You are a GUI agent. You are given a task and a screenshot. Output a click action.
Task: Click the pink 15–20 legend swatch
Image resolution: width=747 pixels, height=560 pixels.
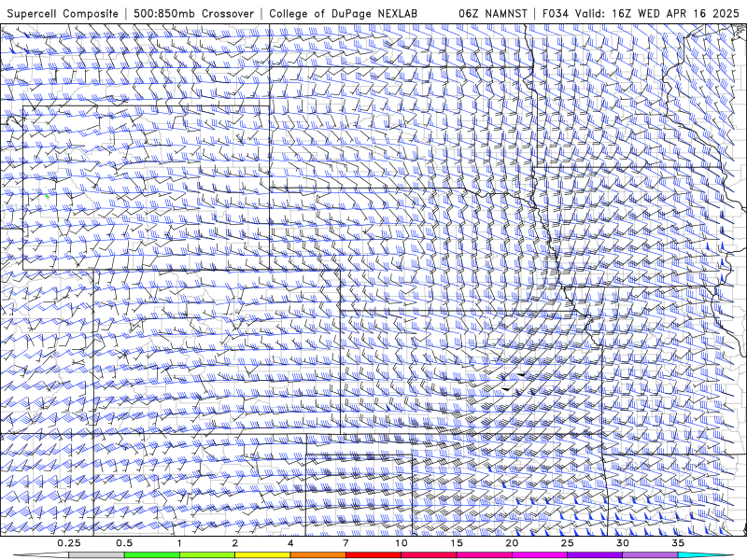(x=484, y=555)
